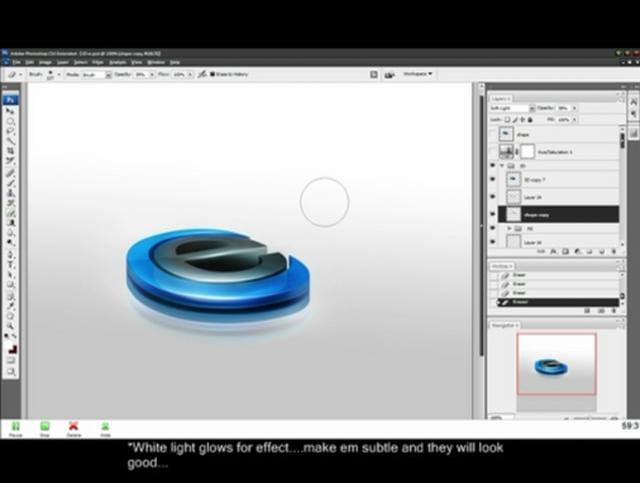This screenshot has height=483, width=640.
Task: Select the Clone Stamp tool
Action: (10, 193)
